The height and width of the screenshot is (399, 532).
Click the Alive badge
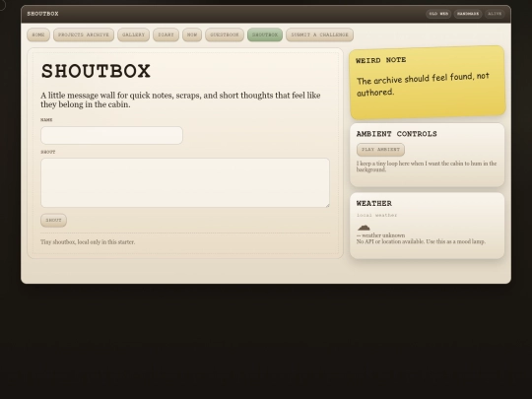coord(495,14)
